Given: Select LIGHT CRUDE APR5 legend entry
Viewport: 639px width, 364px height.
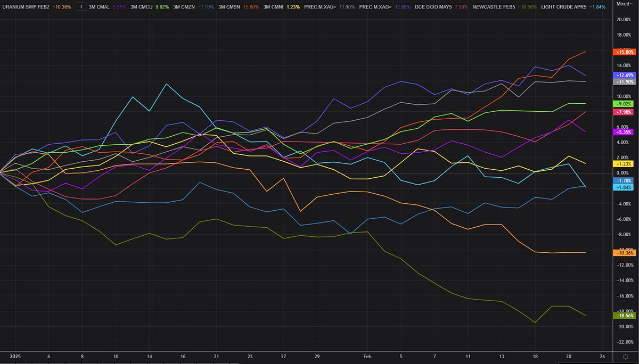Looking at the screenshot, I should 565,7.
